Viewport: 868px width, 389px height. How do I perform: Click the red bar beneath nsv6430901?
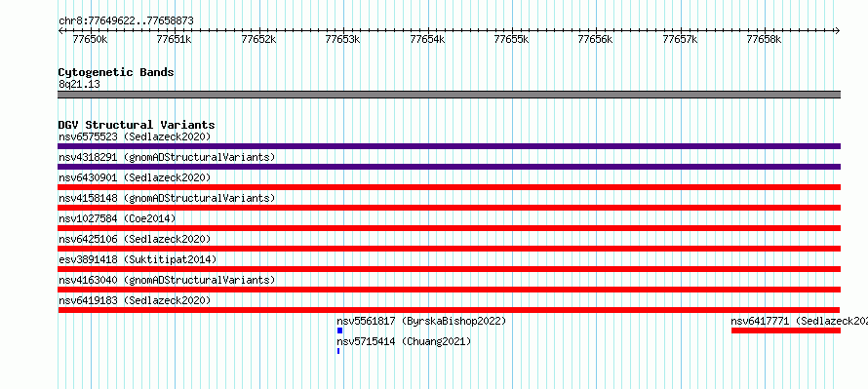pyautogui.click(x=449, y=187)
